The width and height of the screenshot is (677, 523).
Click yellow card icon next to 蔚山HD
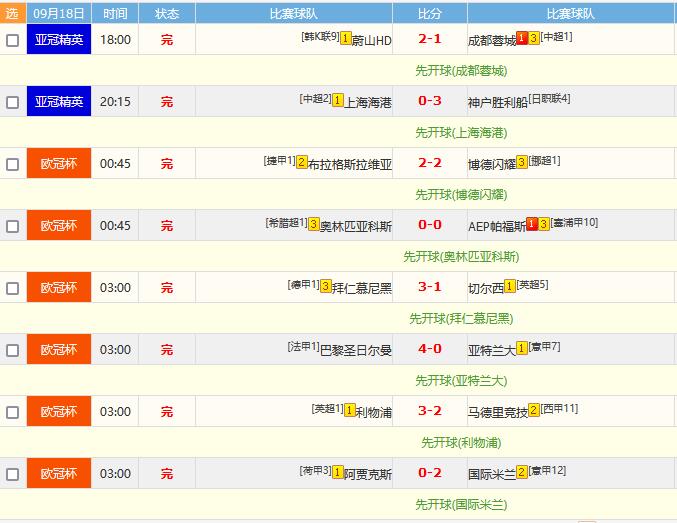pyautogui.click(x=345, y=38)
